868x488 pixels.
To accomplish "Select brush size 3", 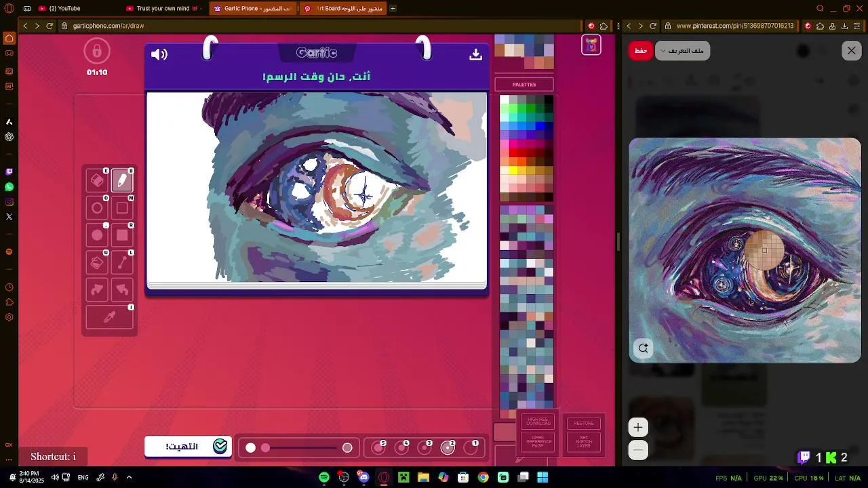I will 425,447.
